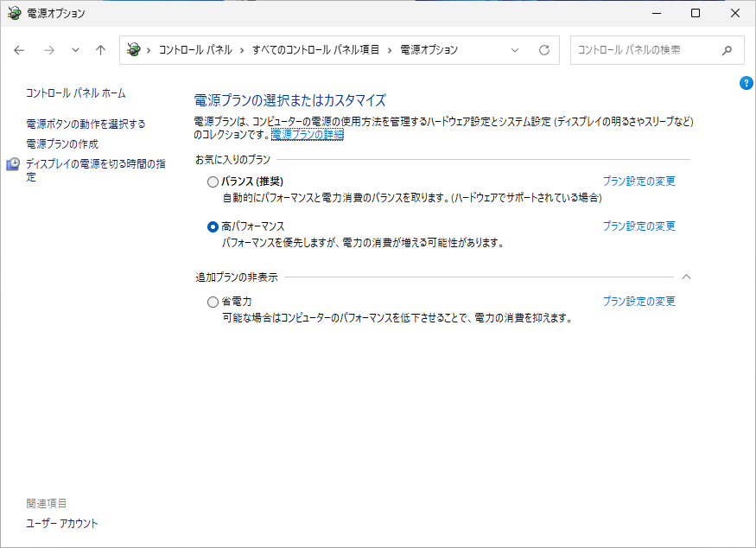Click the power options icon in address bar
756x548 pixels.
[x=133, y=50]
